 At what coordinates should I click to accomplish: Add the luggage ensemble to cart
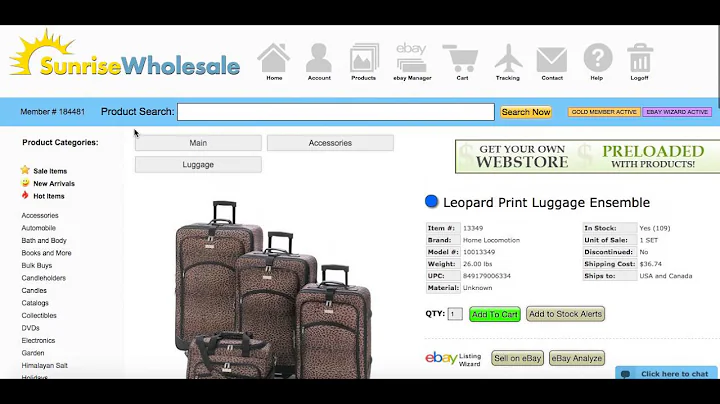pyautogui.click(x=495, y=314)
